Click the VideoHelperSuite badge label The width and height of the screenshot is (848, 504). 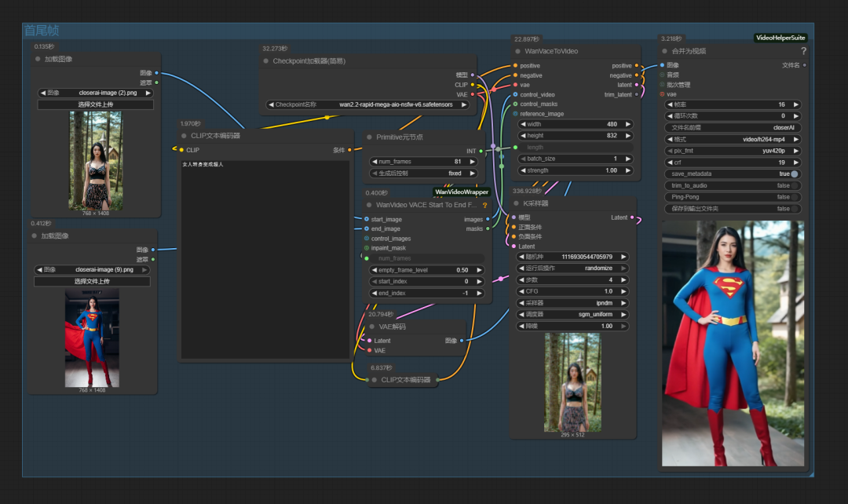click(780, 38)
